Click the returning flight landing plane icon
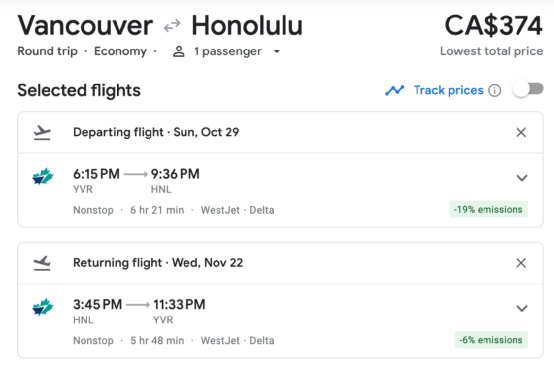This screenshot has width=554, height=375. pos(42,263)
